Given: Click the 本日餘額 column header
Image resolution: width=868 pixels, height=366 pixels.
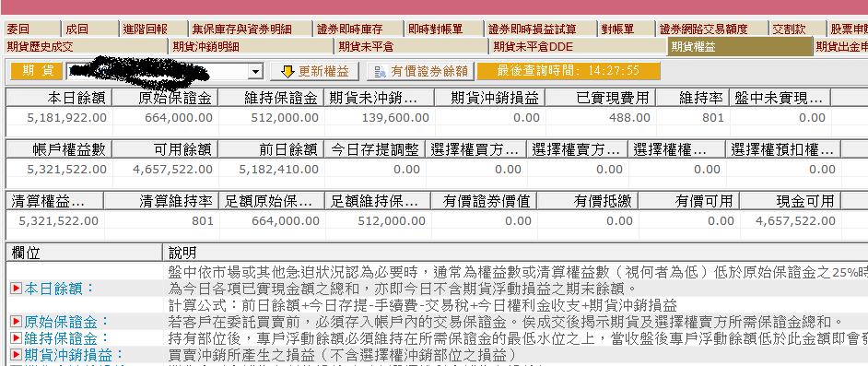Looking at the screenshot, I should 59,98.
